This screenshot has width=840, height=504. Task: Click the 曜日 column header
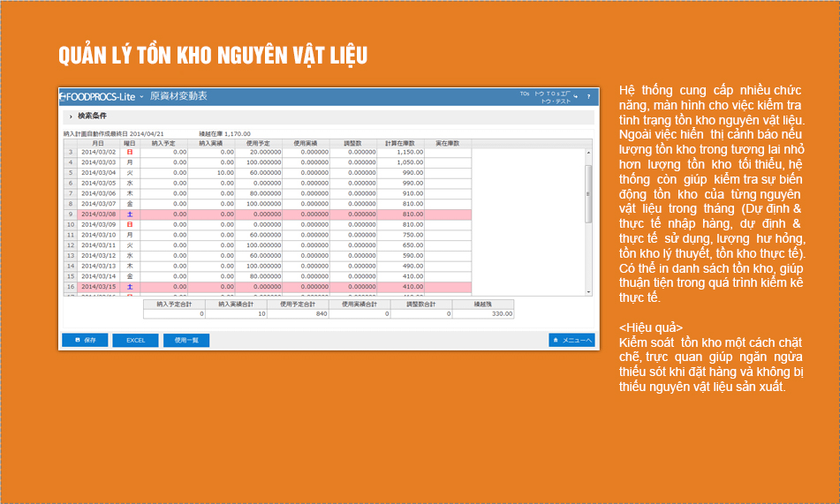[x=129, y=142]
